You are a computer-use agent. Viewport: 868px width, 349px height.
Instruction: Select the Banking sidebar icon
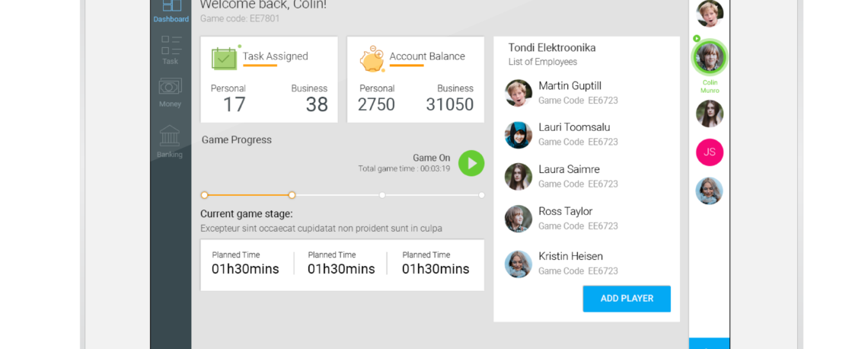pyautogui.click(x=170, y=141)
